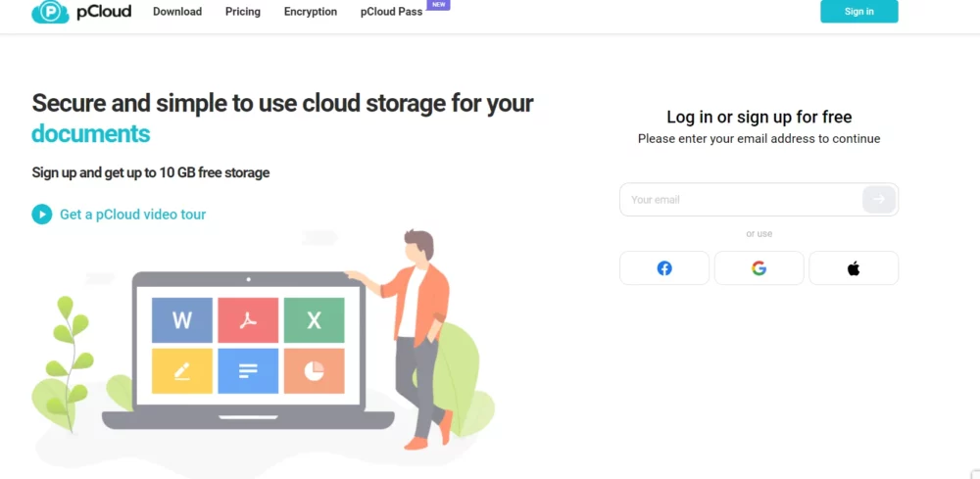Continue with Apple login
Viewport: 980px width, 479px height.
tap(854, 268)
